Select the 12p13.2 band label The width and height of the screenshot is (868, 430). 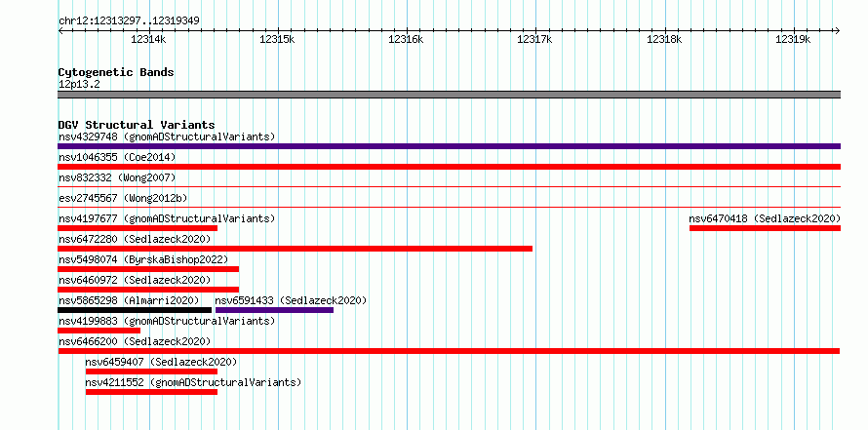[79, 85]
